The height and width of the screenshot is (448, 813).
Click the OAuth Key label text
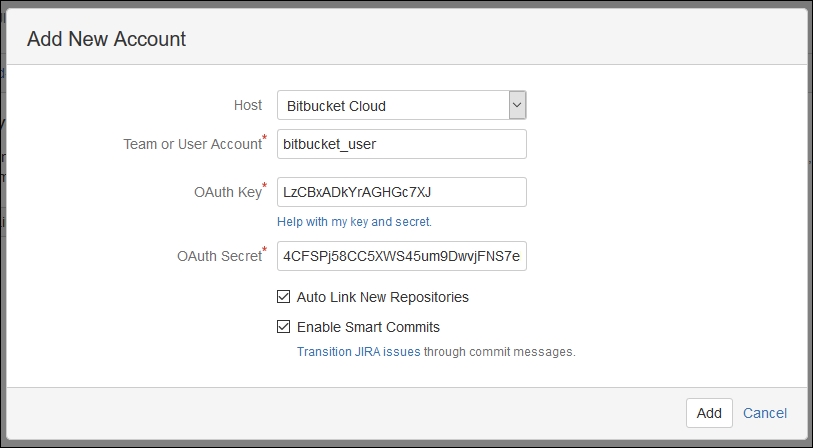(228, 192)
